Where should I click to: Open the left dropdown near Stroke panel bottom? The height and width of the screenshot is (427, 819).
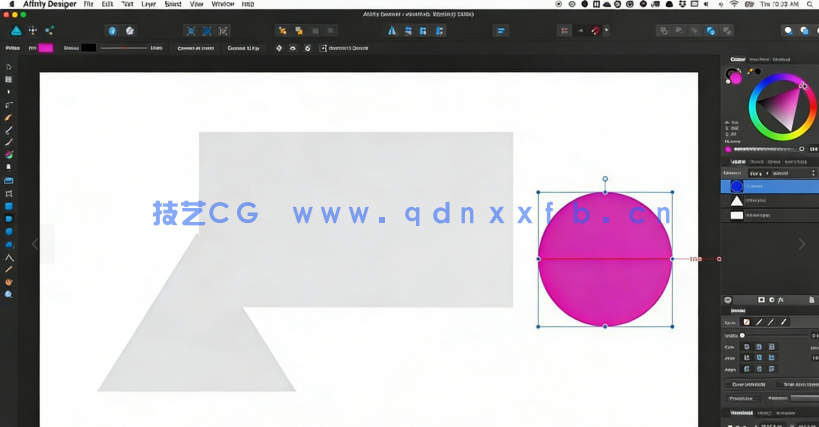pos(742,398)
